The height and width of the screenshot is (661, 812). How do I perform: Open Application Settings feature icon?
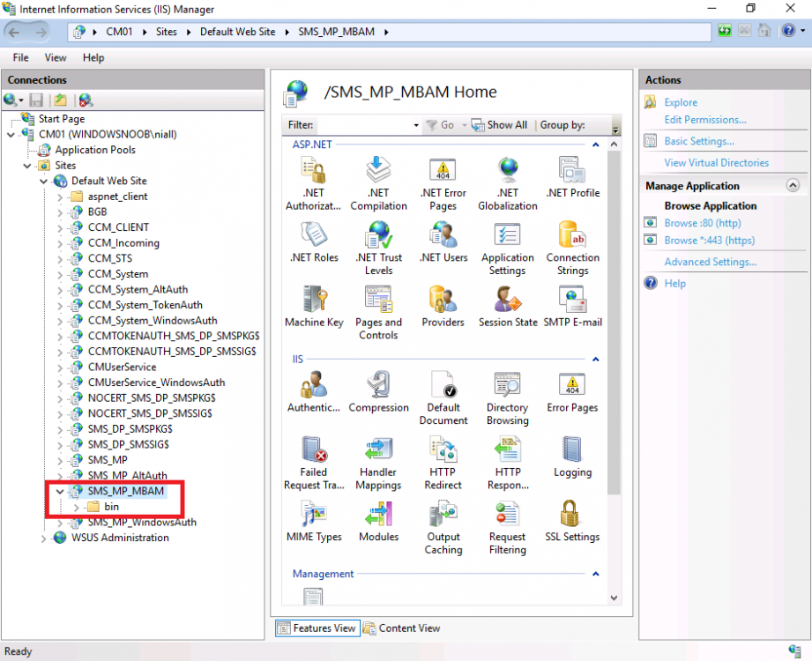click(x=508, y=249)
